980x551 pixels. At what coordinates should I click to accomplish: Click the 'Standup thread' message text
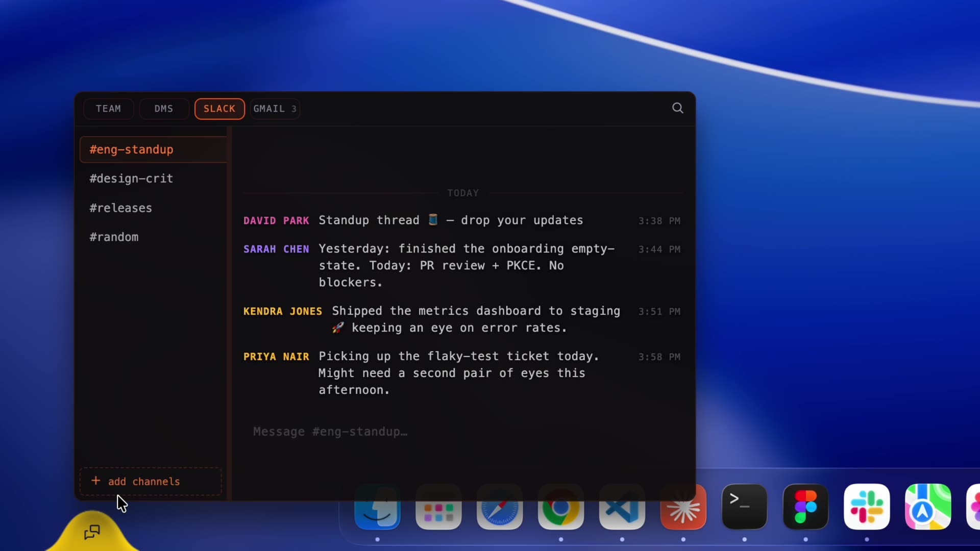[x=451, y=220]
